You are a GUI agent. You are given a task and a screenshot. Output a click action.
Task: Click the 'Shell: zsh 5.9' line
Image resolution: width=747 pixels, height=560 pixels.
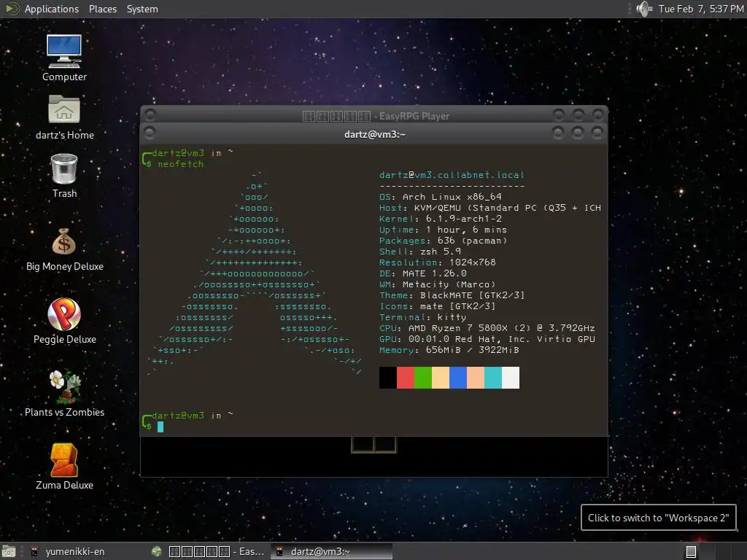pos(419,252)
